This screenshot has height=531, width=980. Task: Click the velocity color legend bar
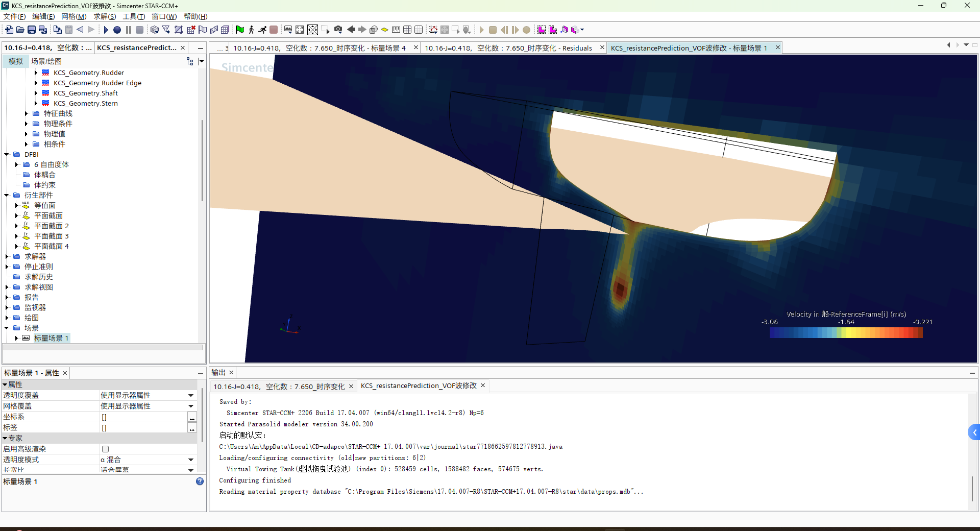coord(846,333)
